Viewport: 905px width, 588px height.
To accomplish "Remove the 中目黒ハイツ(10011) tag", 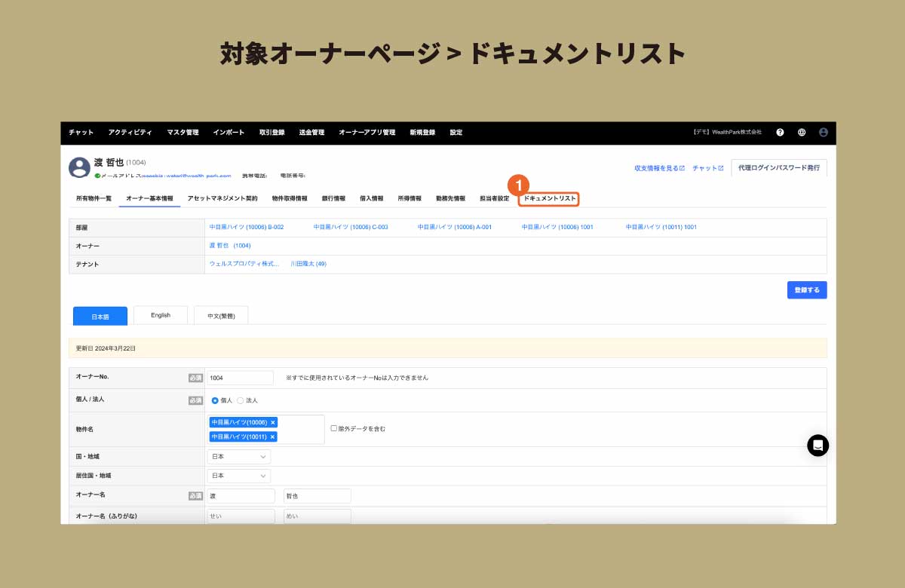I will [273, 436].
